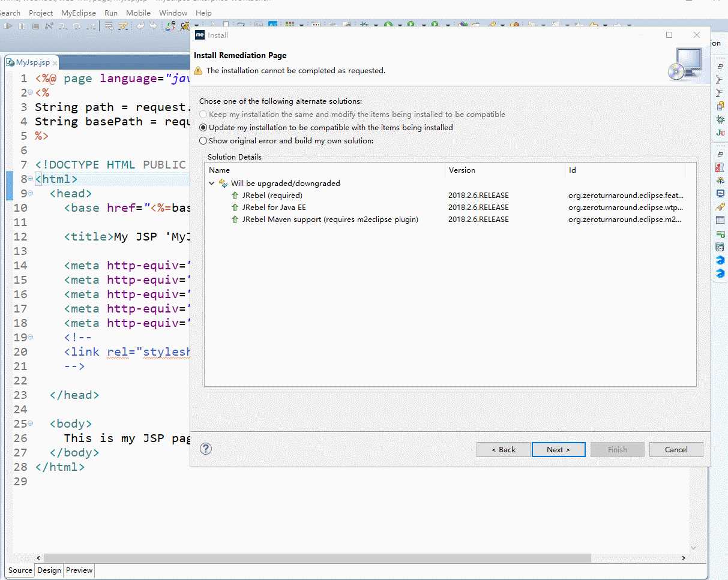The image size is (728, 580).
Task: Open the table layout icon in right sidebar
Action: 720,220
